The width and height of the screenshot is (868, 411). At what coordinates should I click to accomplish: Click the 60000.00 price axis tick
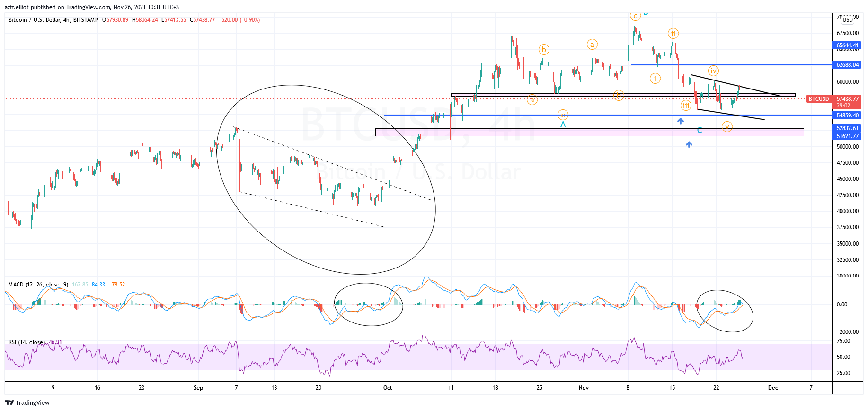[848, 82]
